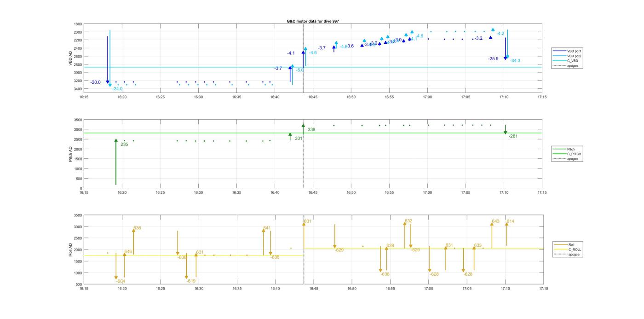Click the "636" roll data label
Image resolution: width=644 pixels, height=319 pixels.
(137, 228)
